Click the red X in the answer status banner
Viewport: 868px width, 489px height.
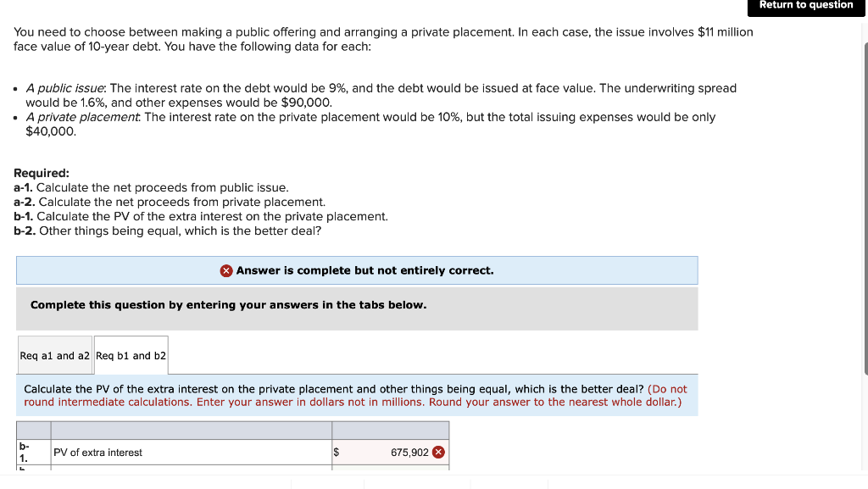pyautogui.click(x=225, y=271)
